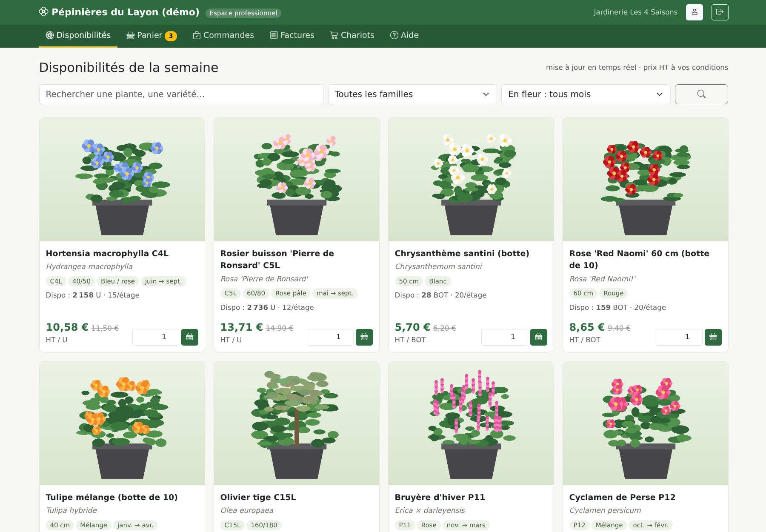Click the logout icon button
Screen dimensions: 766x532
pos(720,12)
